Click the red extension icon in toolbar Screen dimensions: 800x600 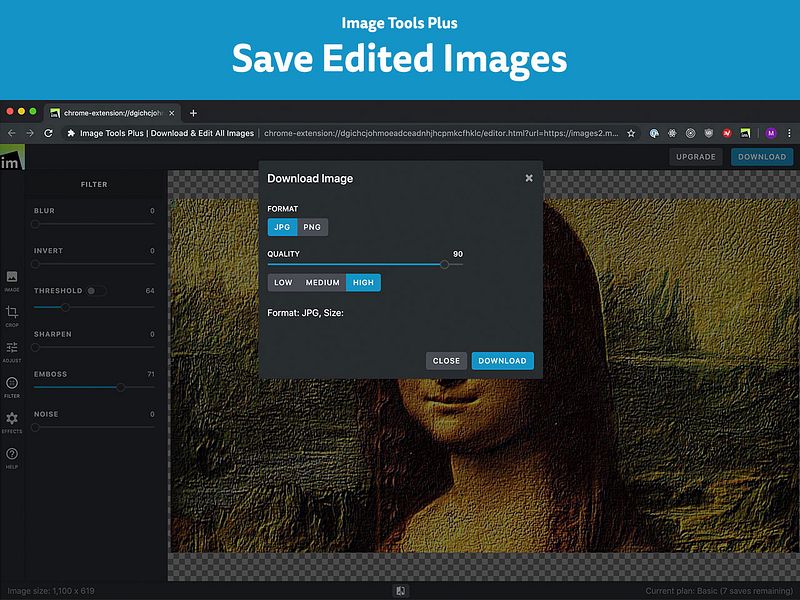pyautogui.click(x=727, y=133)
